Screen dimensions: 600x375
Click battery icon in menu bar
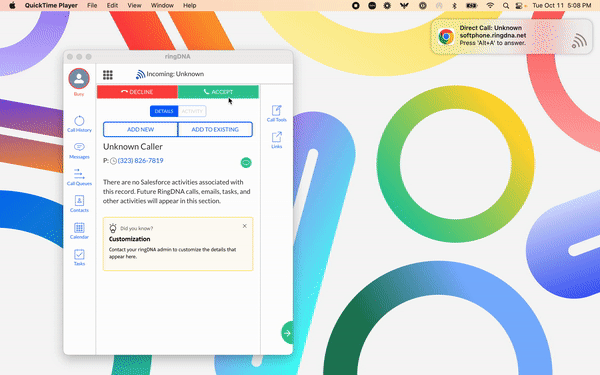pos(471,5)
